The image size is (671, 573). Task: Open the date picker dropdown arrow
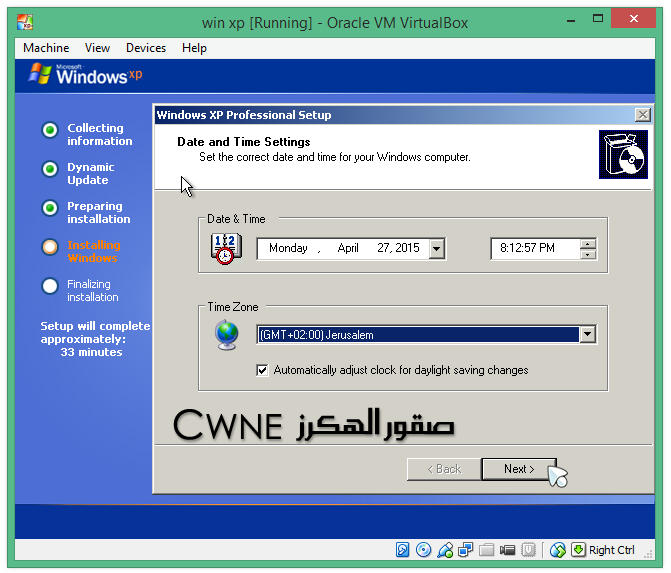click(436, 249)
